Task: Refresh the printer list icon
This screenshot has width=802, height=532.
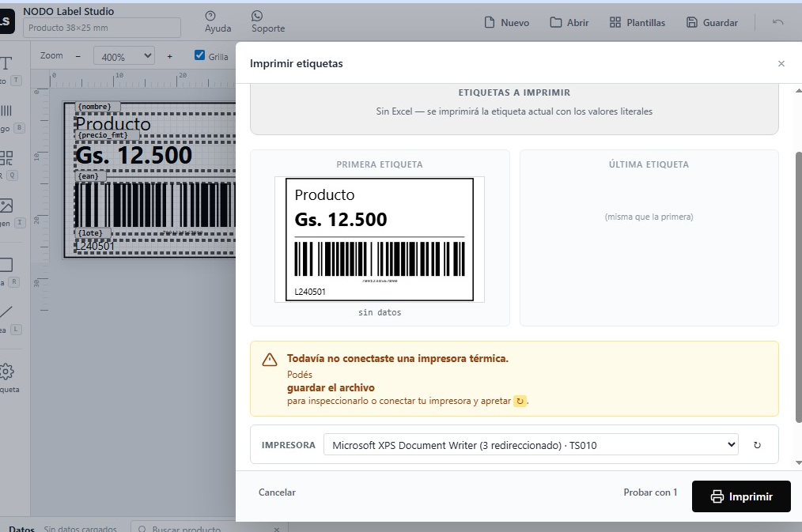Action: (757, 445)
